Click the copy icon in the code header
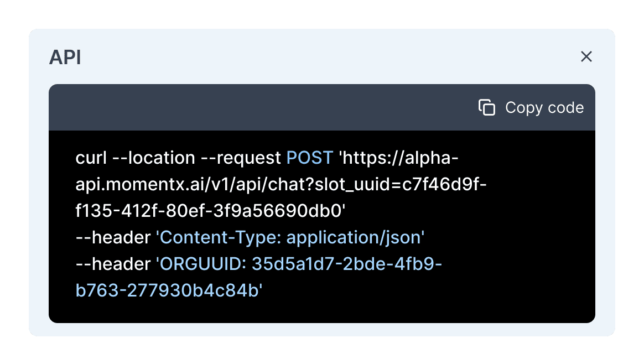Screen dimensions: 644x364 pos(486,107)
